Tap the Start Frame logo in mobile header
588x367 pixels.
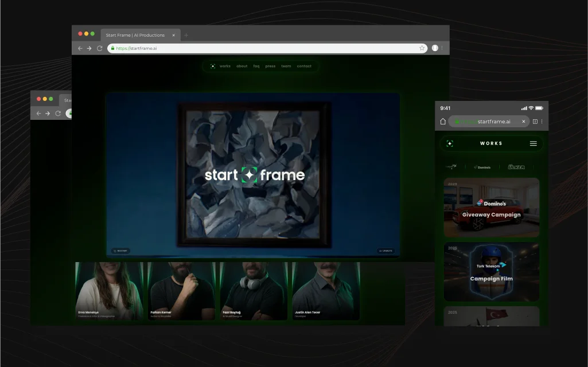(450, 143)
